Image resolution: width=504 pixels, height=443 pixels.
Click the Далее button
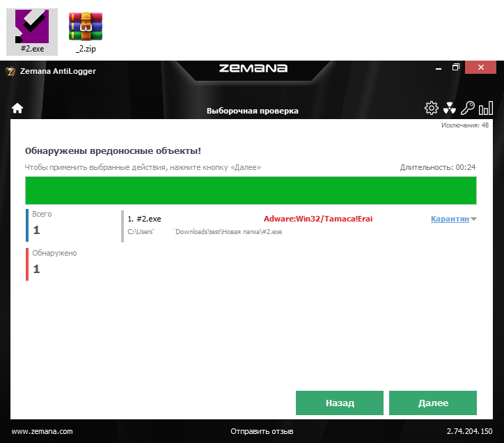[x=433, y=403]
